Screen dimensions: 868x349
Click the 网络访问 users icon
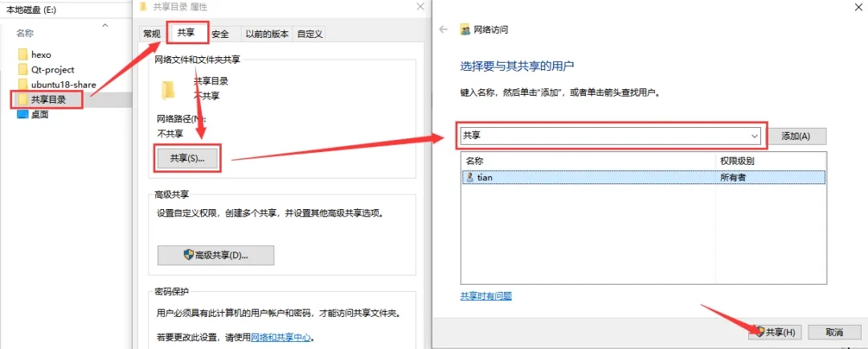465,30
